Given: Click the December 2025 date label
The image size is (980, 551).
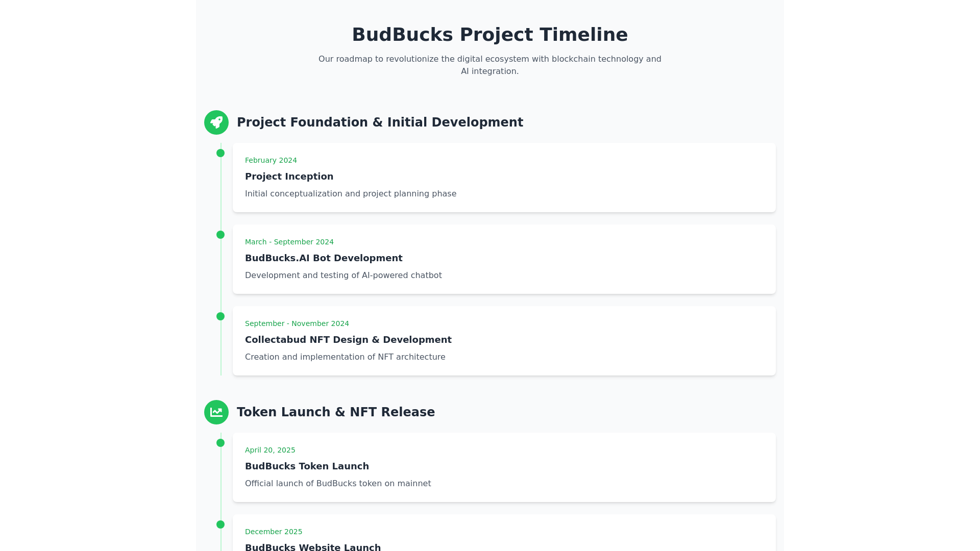Looking at the screenshot, I should 274,532.
